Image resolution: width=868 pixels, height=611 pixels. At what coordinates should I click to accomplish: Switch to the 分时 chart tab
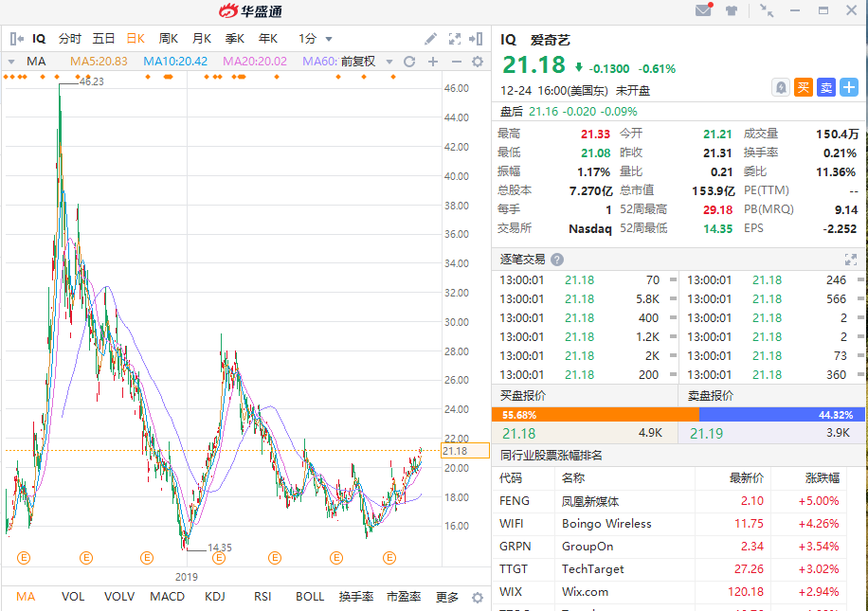coord(70,39)
